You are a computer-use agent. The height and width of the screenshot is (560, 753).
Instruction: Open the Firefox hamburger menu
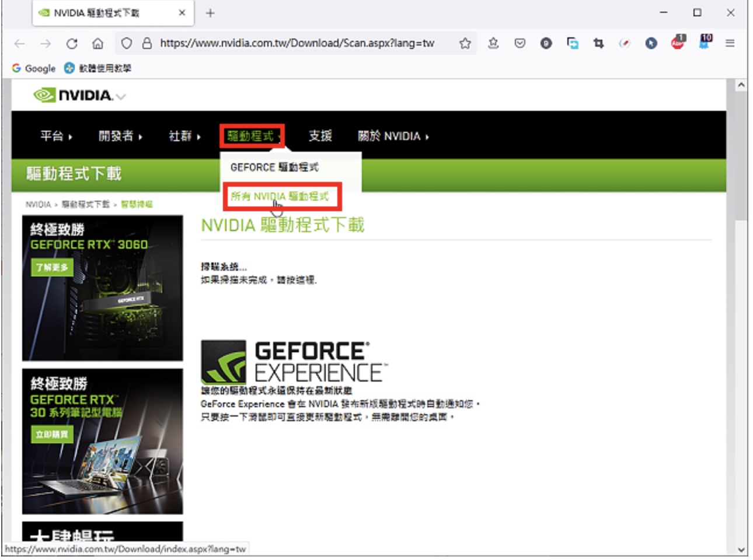pyautogui.click(x=730, y=43)
